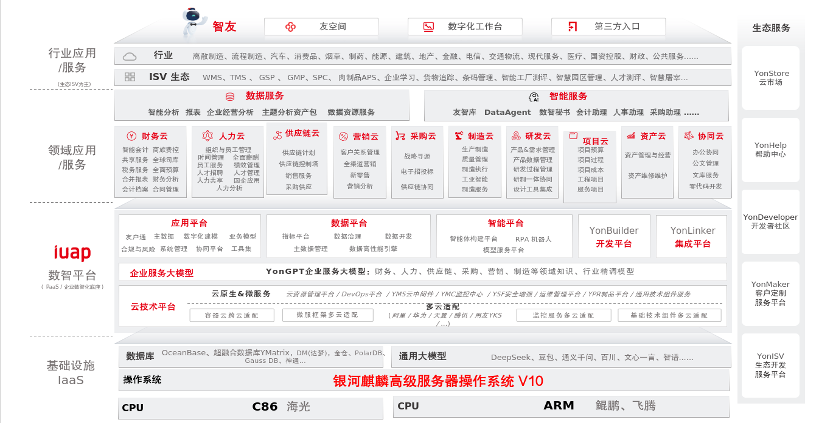The image size is (834, 424).
Task: Click the 项目云 folder icon
Action: point(573,136)
